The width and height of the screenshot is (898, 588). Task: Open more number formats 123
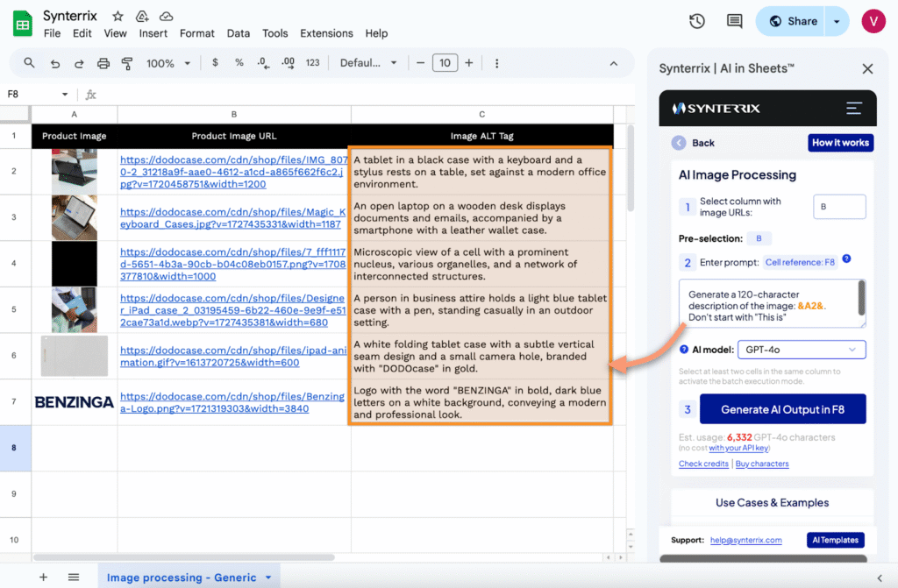tap(313, 63)
